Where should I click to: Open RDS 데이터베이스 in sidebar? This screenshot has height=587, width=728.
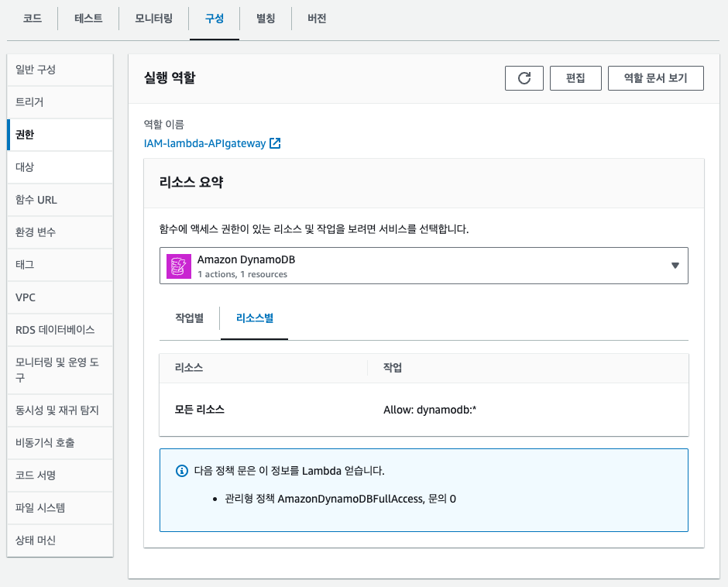tap(60, 330)
